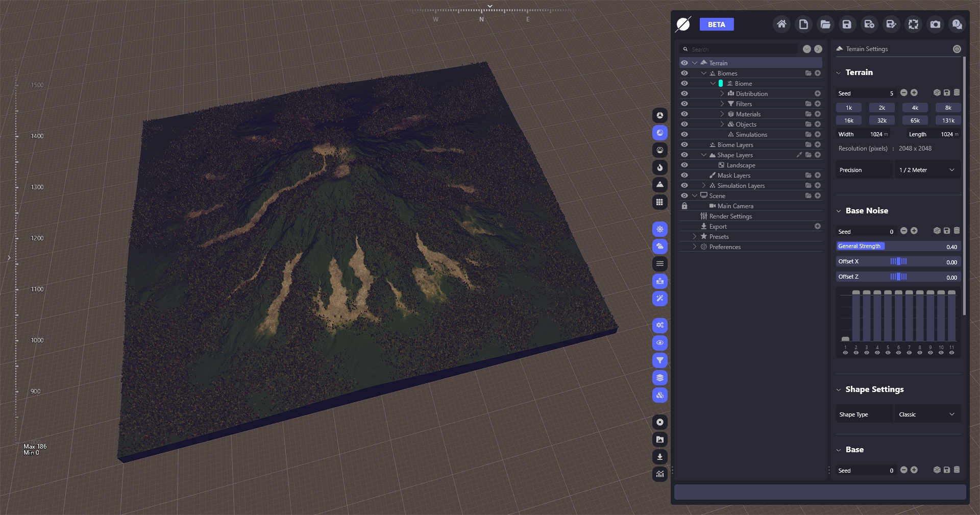The width and height of the screenshot is (980, 515).
Task: Expand the Presets tree item
Action: (x=695, y=237)
